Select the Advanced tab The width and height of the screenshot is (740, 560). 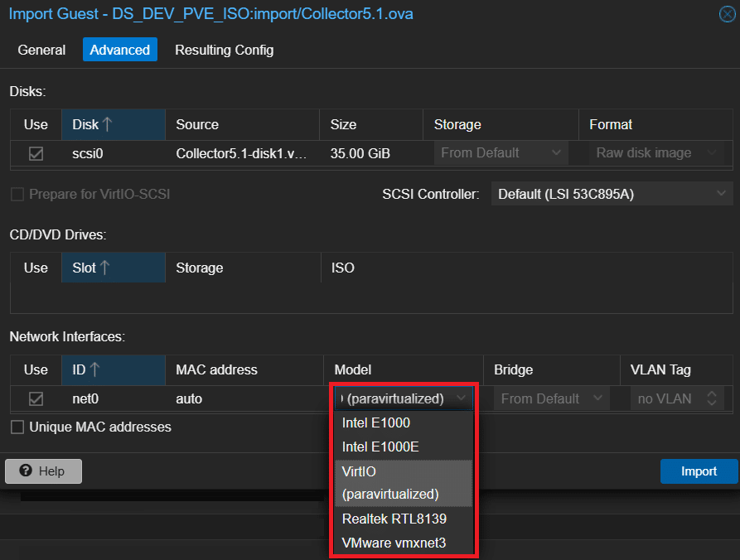[x=119, y=50]
